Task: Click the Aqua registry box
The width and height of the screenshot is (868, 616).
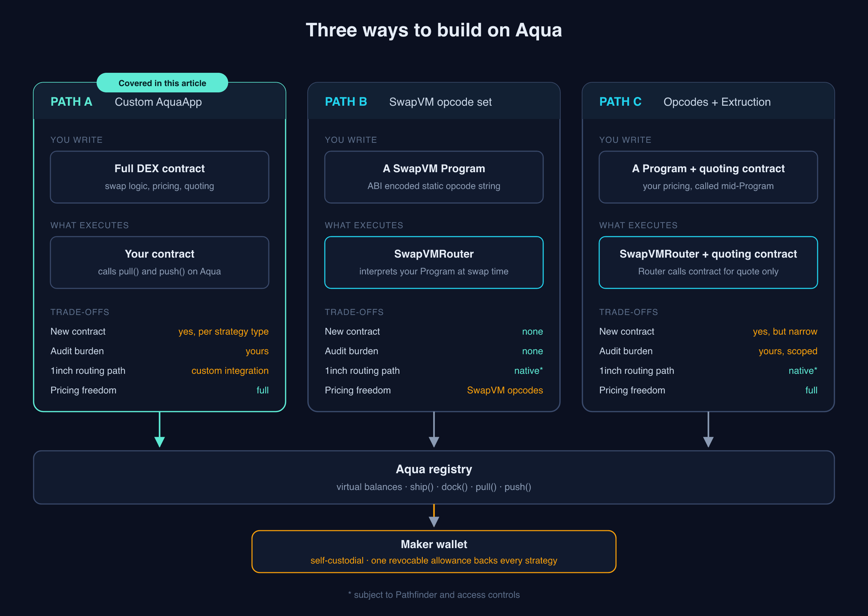Action: 434,477
